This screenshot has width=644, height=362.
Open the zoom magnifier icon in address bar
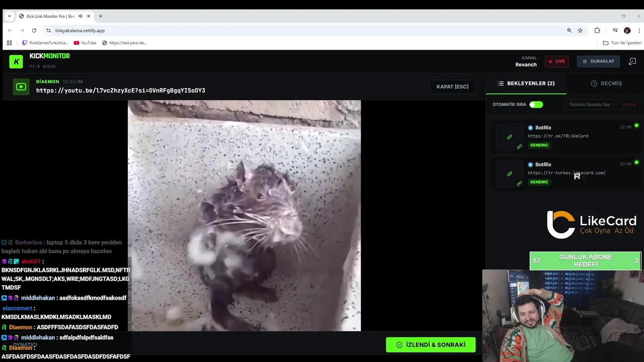(x=570, y=31)
